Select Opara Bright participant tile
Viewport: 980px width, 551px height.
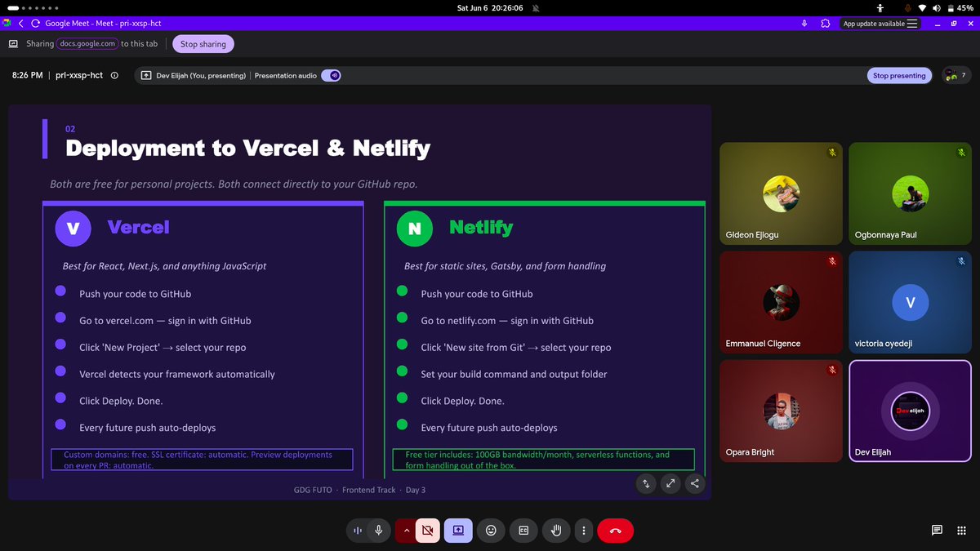[781, 411]
